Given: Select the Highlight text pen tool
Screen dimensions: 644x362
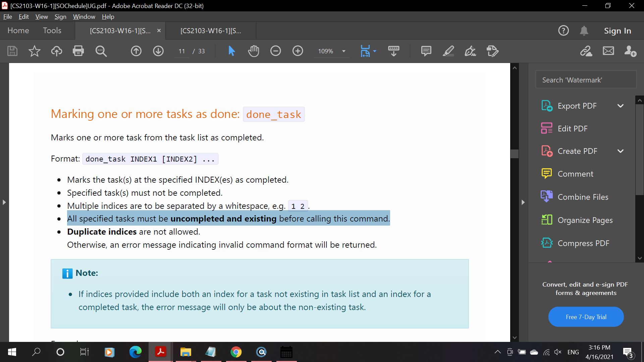Looking at the screenshot, I should pos(448,51).
